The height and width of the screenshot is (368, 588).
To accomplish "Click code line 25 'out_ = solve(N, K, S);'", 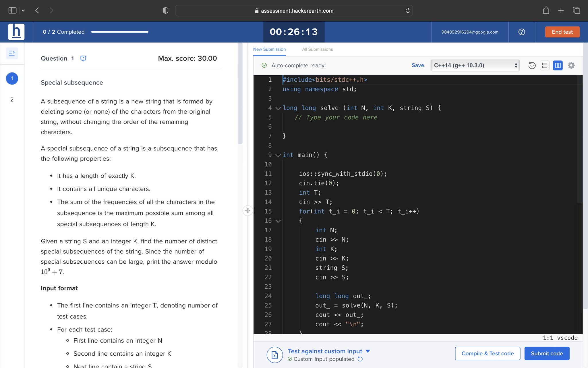I will coord(356,305).
